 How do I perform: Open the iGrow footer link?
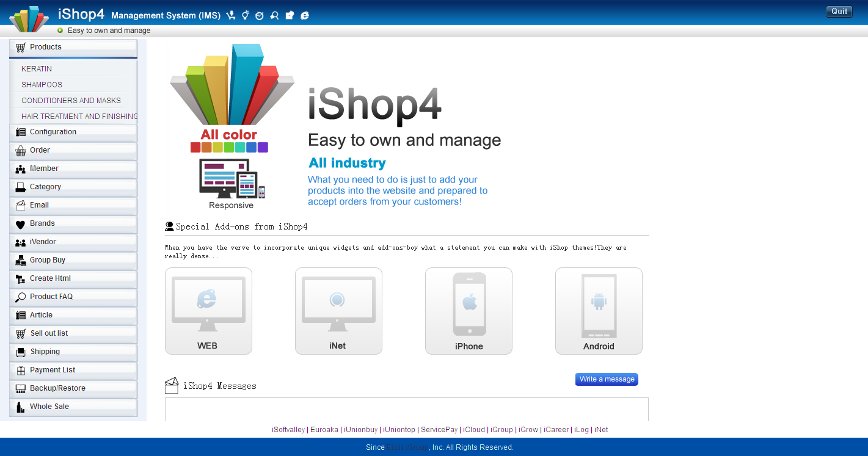pos(528,430)
